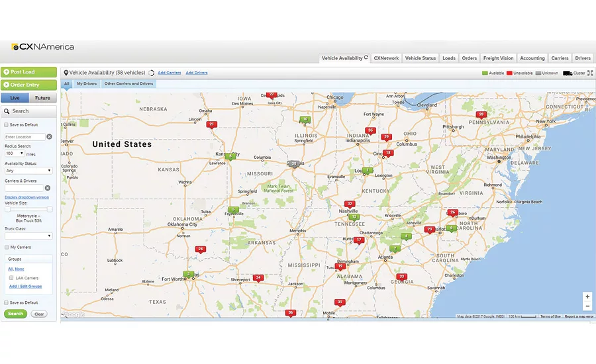The width and height of the screenshot is (596, 364).
Task: Click red marker 26 near Greensboro
Action: click(x=452, y=213)
